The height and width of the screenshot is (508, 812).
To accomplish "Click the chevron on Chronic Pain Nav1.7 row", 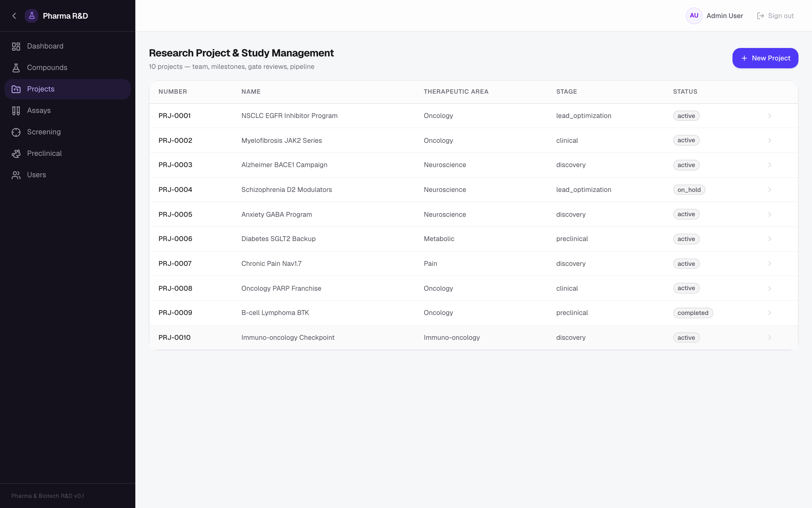I will click(x=769, y=264).
